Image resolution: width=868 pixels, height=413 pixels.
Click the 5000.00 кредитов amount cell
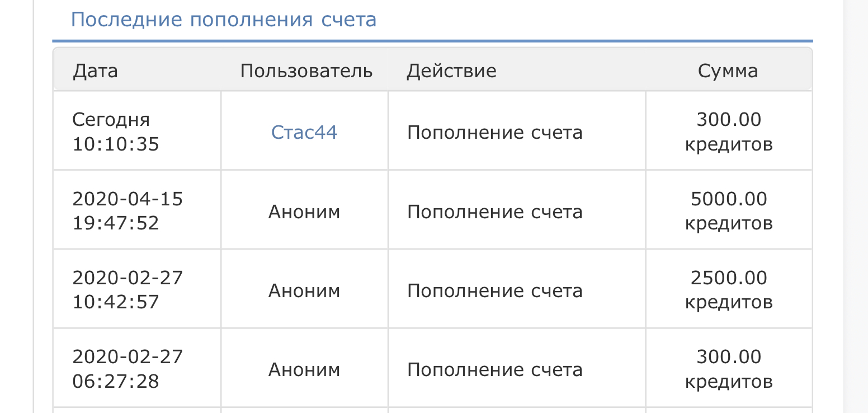tap(729, 211)
